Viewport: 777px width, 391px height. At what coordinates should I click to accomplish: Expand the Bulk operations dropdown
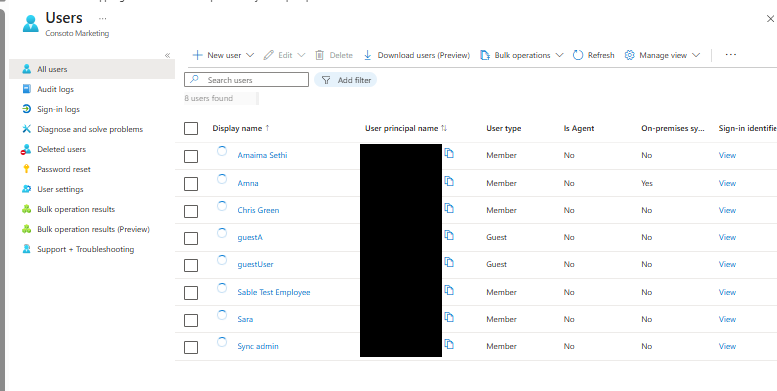[559, 55]
